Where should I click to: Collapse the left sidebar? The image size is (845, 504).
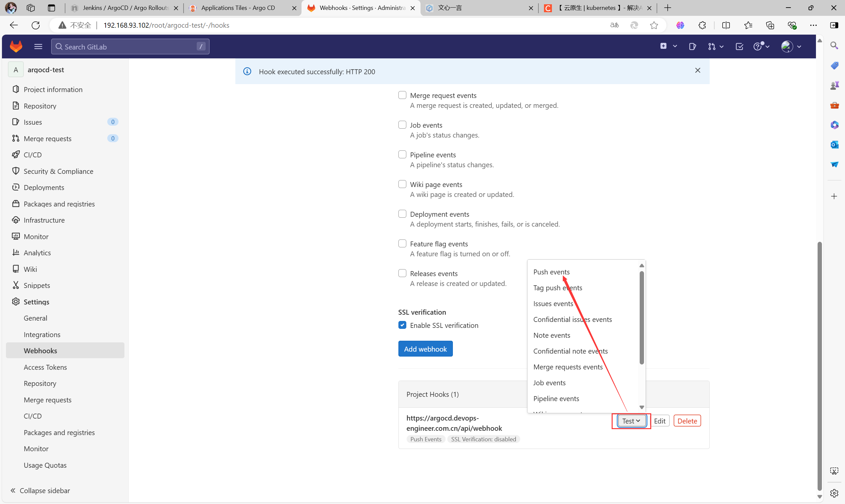[40, 490]
